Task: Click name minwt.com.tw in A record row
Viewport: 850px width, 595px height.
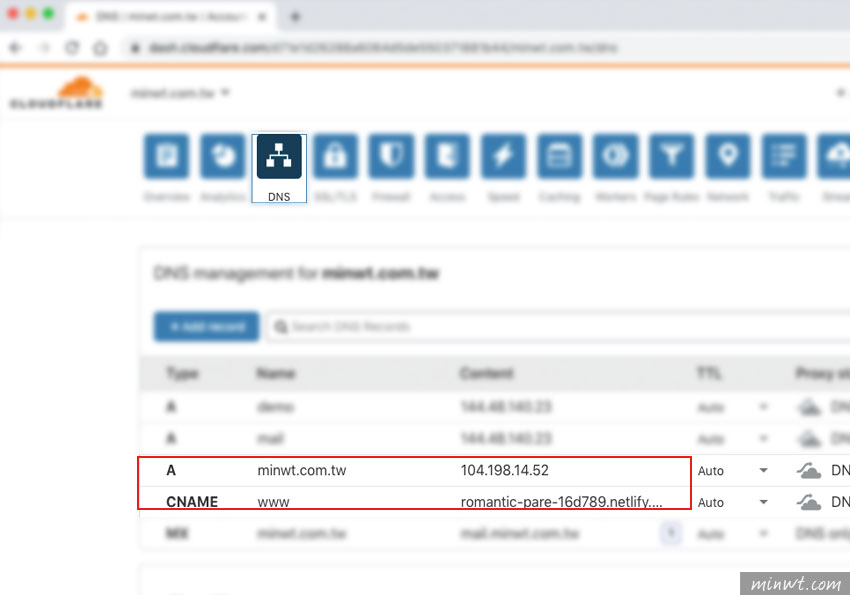Action: 302,470
